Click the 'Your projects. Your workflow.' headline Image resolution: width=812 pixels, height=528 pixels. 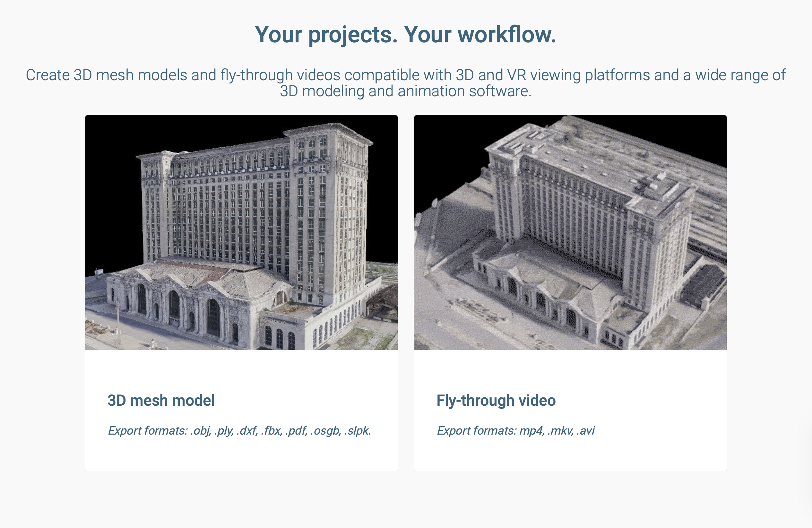pos(405,34)
